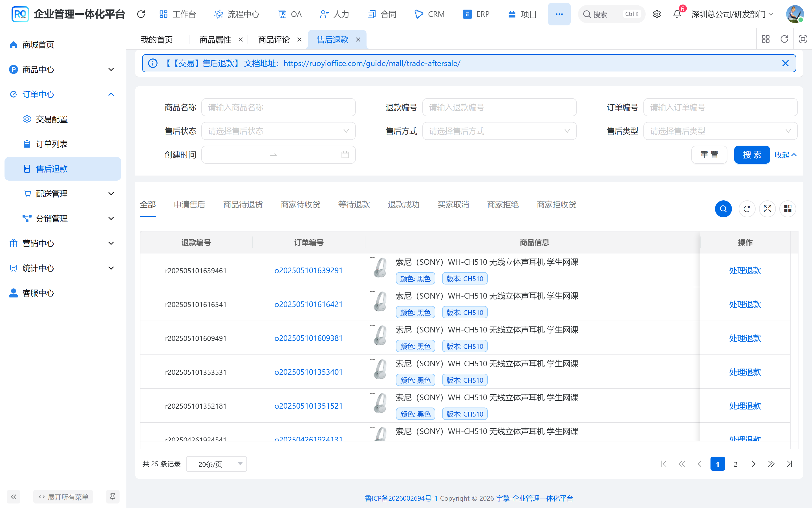Screen dimensions: 812x508
Task: Close the 商品属性 tab
Action: click(240, 40)
